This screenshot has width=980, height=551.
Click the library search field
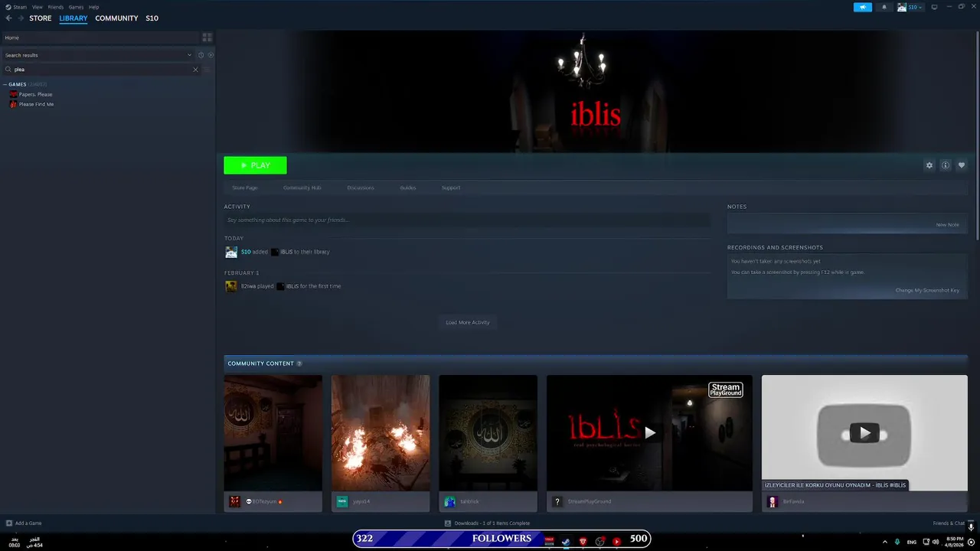click(101, 69)
